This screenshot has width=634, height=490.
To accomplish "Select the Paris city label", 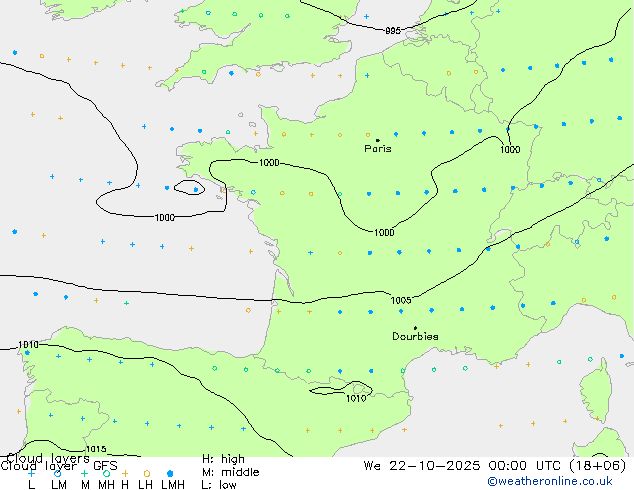I will [x=378, y=148].
